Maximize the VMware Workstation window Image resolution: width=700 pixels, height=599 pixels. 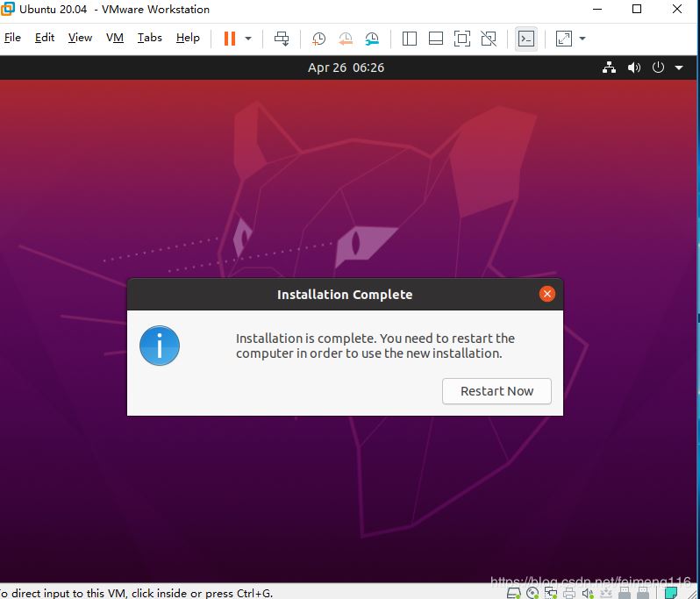637,9
